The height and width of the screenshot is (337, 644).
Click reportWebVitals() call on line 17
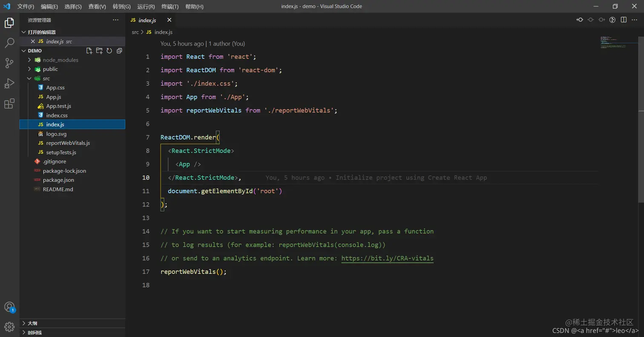pos(192,272)
